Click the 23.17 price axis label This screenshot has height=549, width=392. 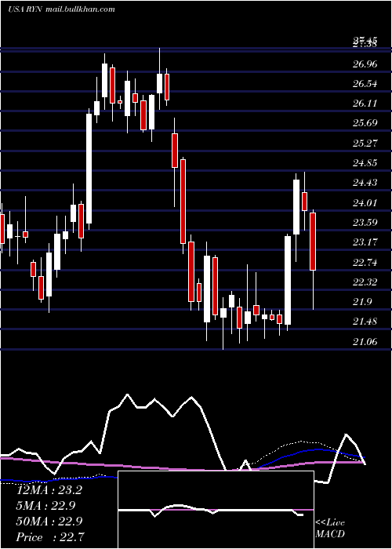(365, 242)
